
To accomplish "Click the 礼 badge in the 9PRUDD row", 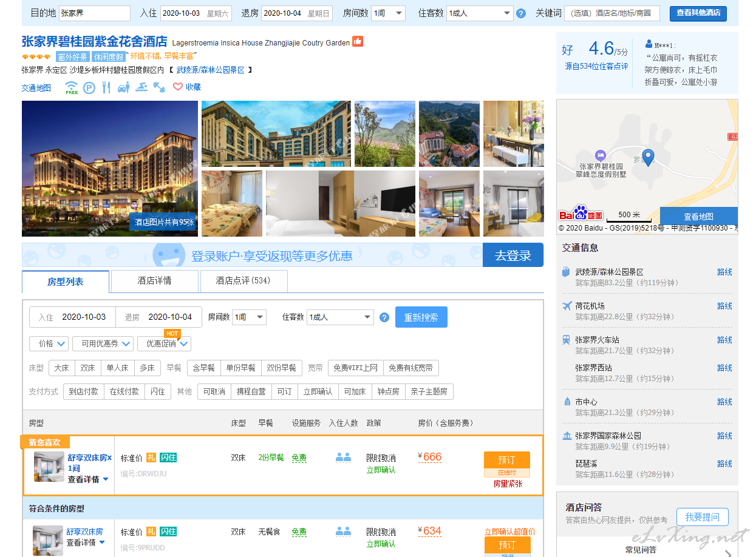I will coord(151,532).
